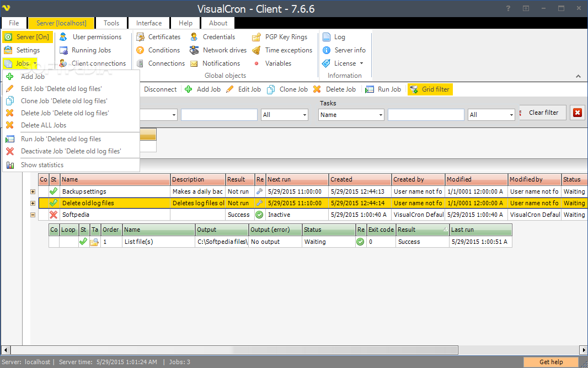Viewport: 588px width, 368px height.
Task: Choose Delete Job 'Delete old log files'
Action: tap(71, 113)
